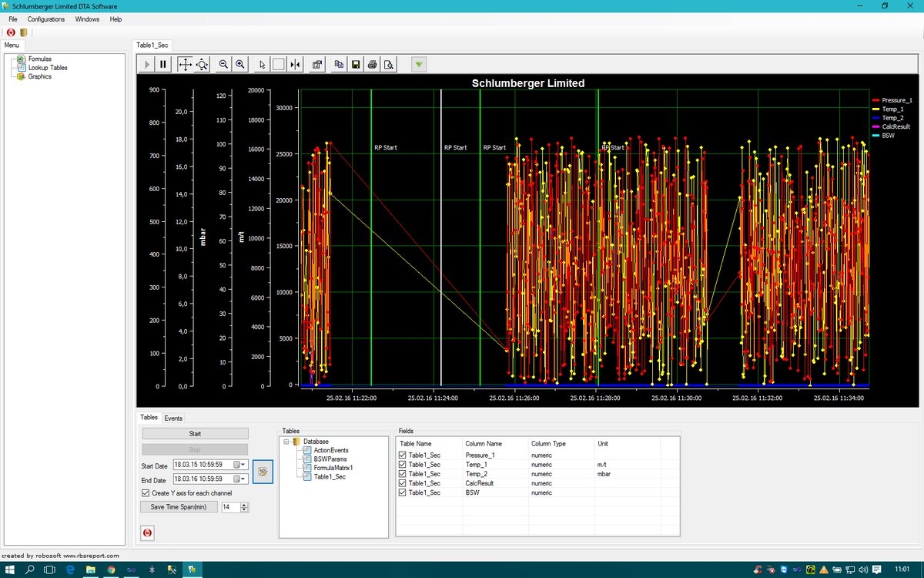The width and height of the screenshot is (924, 578).
Task: Uncheck the Pressure_1 field checkbox
Action: [x=402, y=455]
